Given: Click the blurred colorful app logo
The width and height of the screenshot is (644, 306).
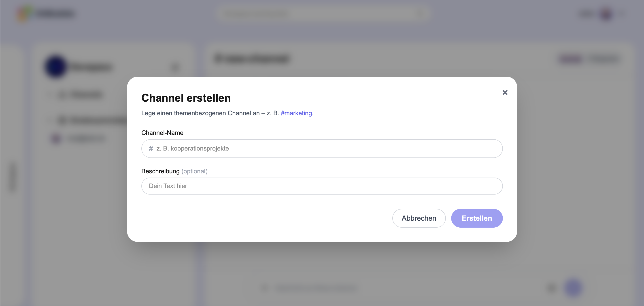Looking at the screenshot, I should pos(24,14).
